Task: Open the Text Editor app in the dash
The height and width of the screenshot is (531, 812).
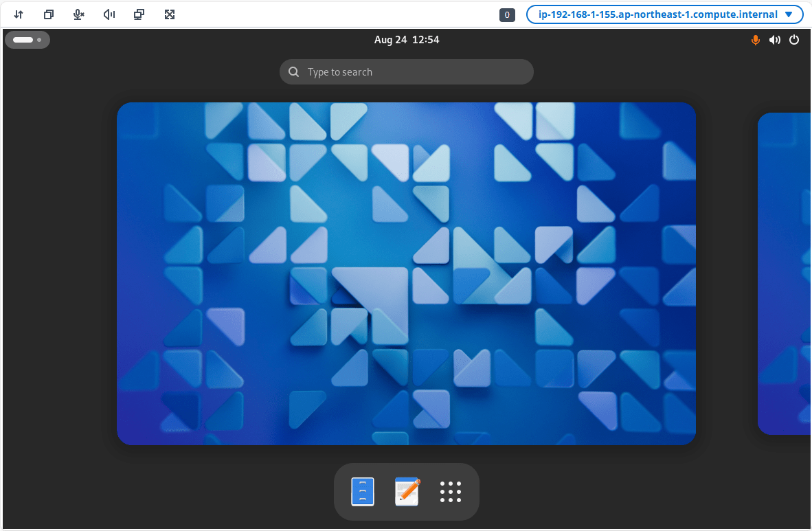Action: (x=407, y=492)
